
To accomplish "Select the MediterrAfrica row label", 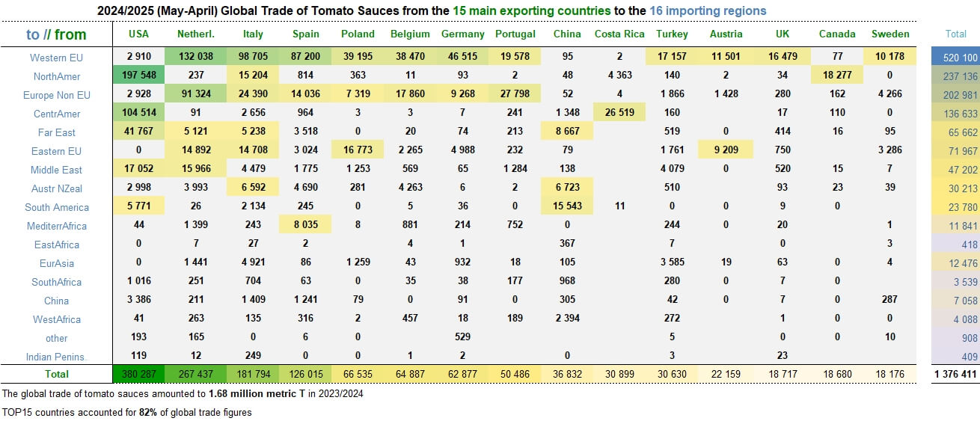I will [57, 226].
